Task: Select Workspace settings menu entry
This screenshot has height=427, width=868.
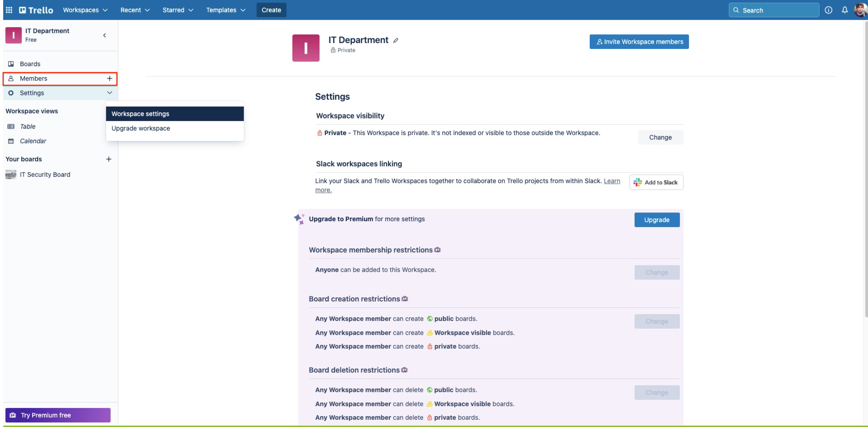Action: pyautogui.click(x=175, y=114)
